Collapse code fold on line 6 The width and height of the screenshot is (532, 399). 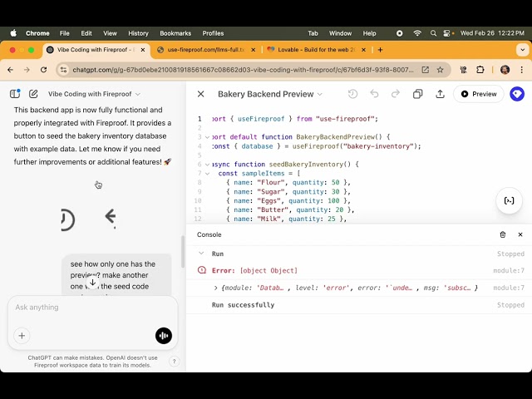(207, 165)
